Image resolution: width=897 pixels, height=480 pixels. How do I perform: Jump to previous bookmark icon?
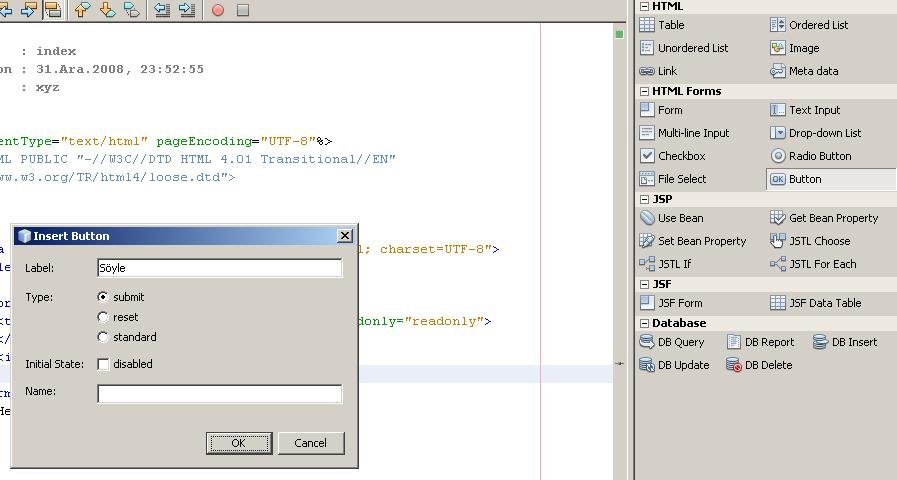pyautogui.click(x=82, y=10)
